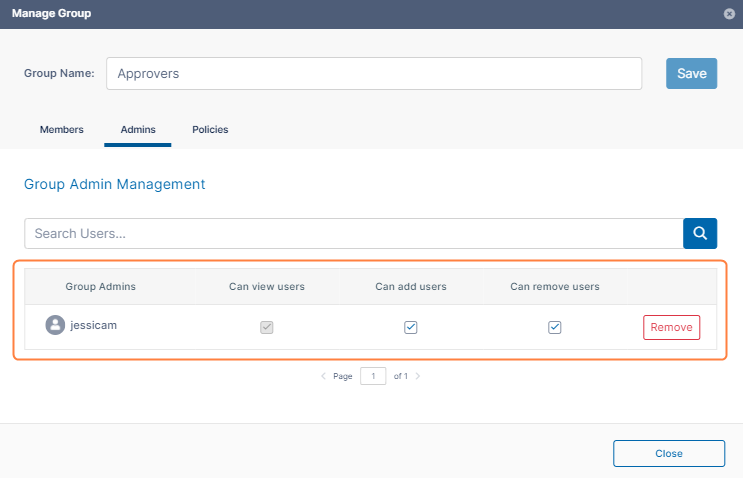Toggle Can view users for jessicam
The image size is (743, 478).
pyautogui.click(x=266, y=327)
